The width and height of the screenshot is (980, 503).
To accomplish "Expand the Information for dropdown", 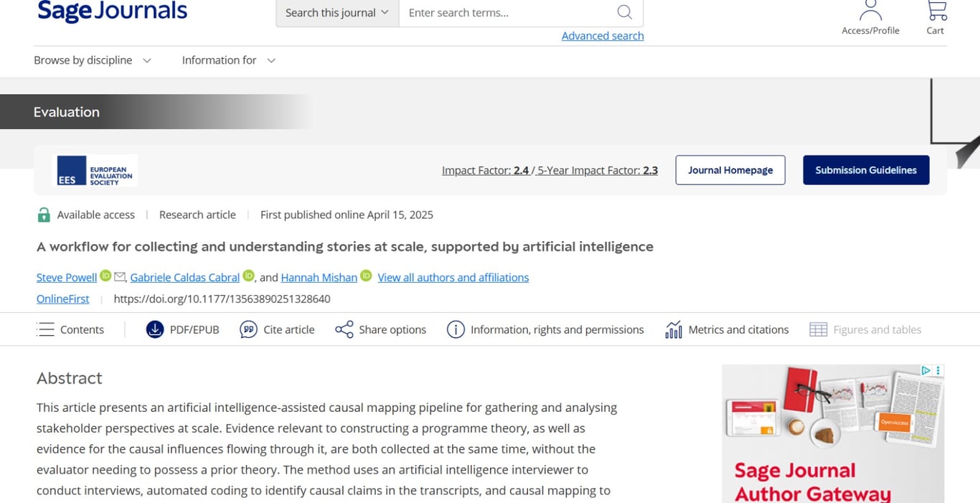I will coord(227,60).
